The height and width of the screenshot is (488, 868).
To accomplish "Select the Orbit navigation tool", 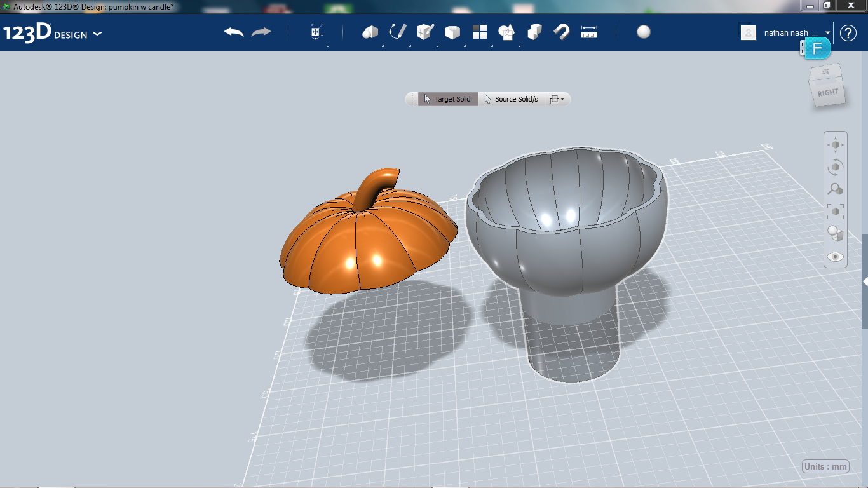I will (x=836, y=167).
